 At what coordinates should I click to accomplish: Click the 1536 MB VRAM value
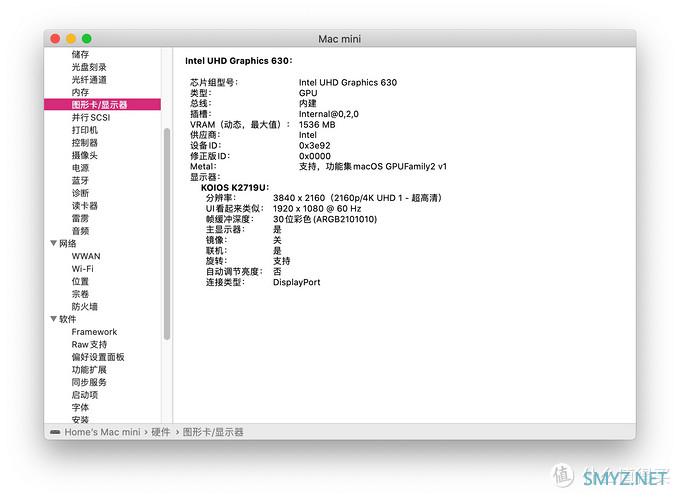pos(317,124)
